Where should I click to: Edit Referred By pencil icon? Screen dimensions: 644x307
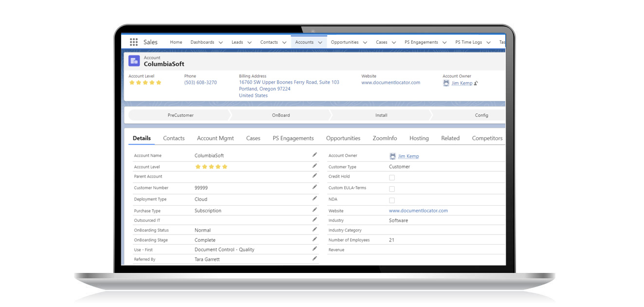[x=314, y=258]
